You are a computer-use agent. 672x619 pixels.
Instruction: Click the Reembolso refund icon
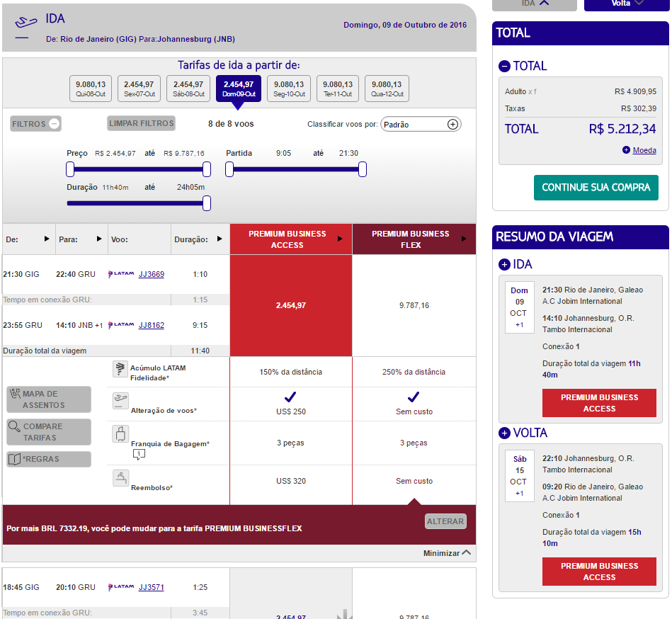click(120, 478)
